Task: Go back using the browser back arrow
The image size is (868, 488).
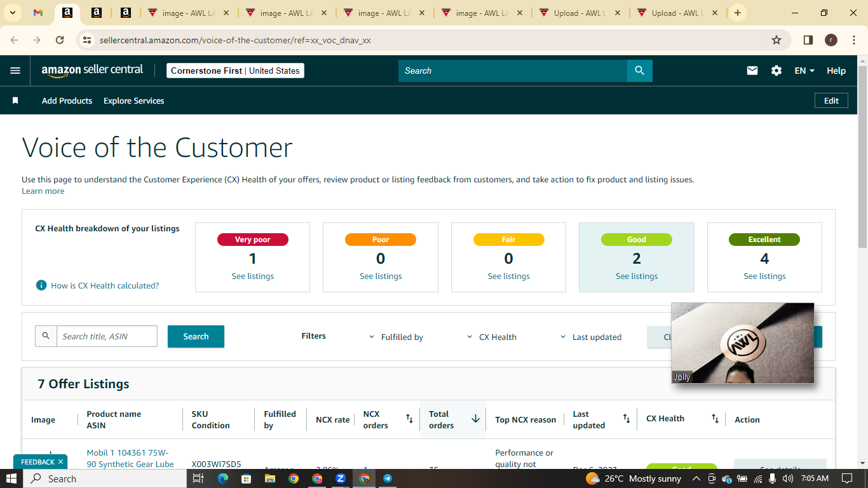Action: 15,40
